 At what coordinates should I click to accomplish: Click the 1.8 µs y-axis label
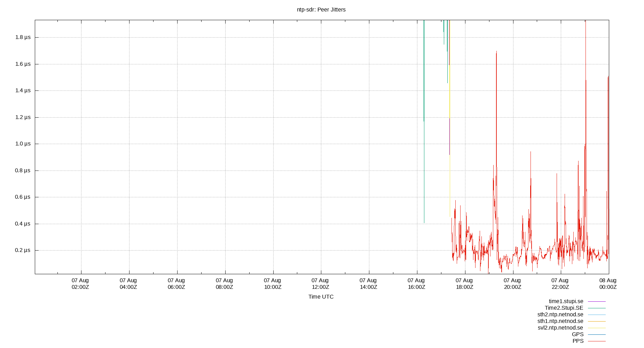pos(23,37)
